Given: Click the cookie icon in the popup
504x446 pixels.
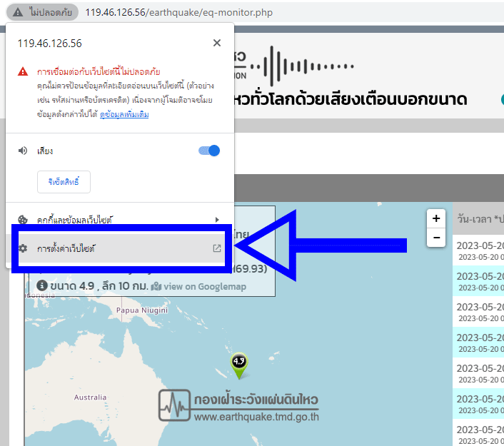Looking at the screenshot, I should pos(23,220).
